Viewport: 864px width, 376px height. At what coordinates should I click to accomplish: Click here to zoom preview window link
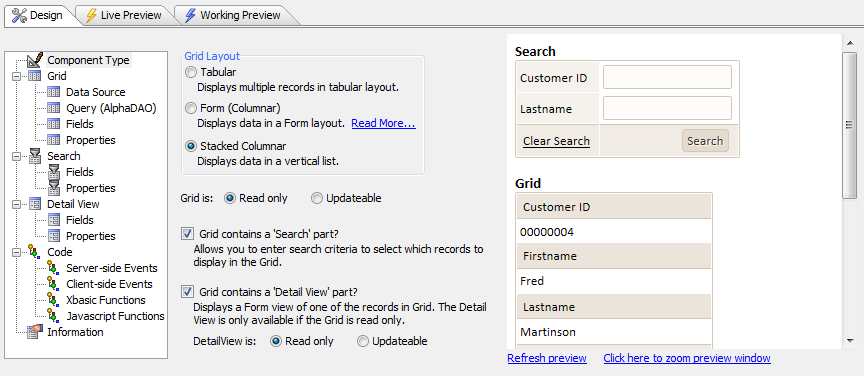click(687, 358)
